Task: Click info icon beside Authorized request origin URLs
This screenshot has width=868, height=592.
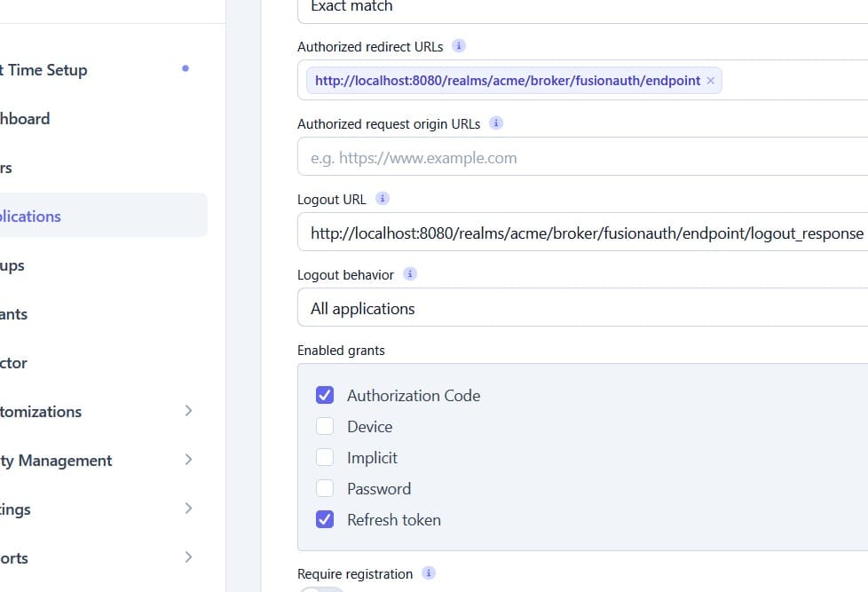Action: (x=496, y=123)
